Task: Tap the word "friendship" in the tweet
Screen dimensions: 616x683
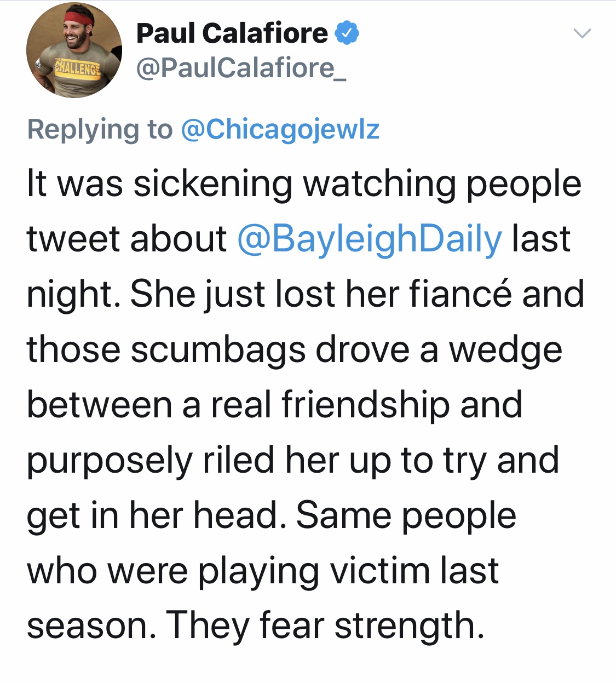Action: pos(366,405)
